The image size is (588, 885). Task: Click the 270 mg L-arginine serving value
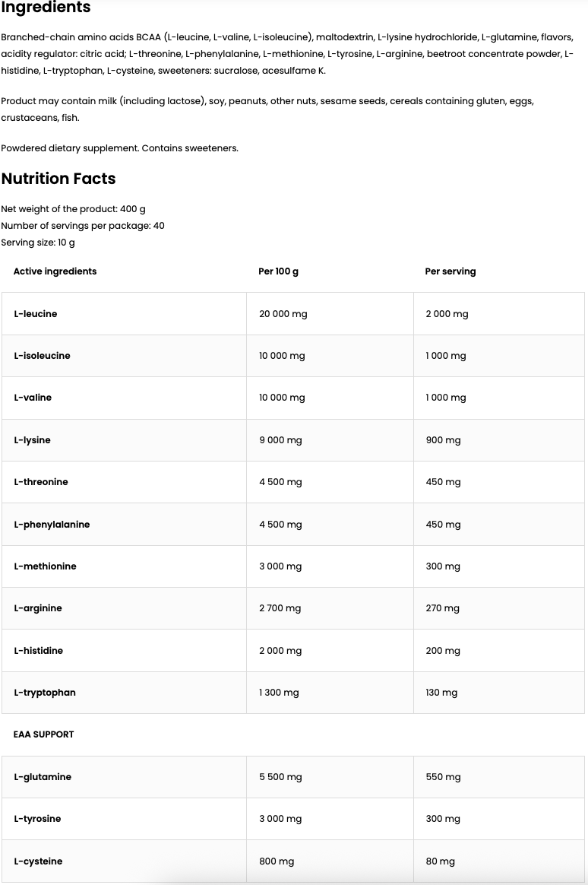coord(442,608)
